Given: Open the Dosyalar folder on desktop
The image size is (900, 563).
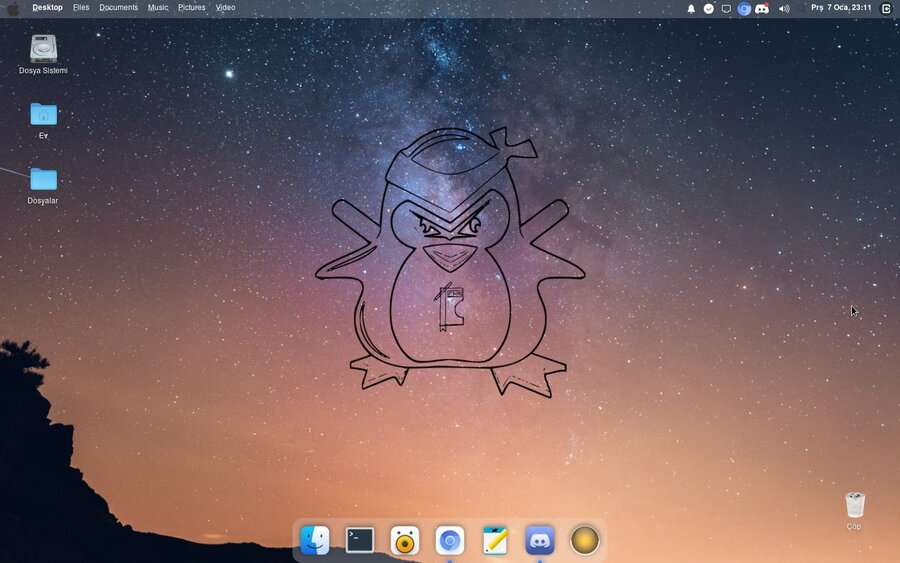Looking at the screenshot, I should [43, 186].
